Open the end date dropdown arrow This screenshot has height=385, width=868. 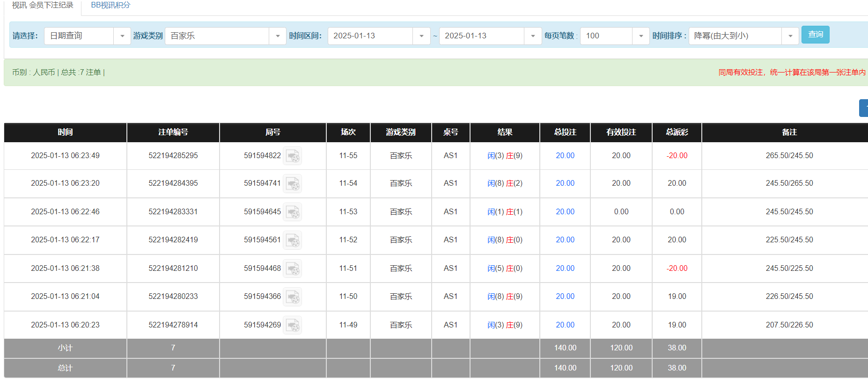533,36
